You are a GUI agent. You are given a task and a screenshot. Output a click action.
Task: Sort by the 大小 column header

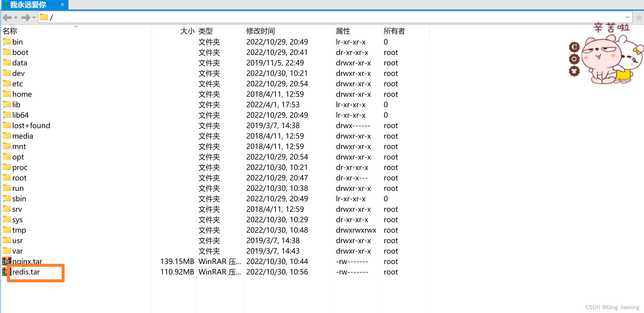[x=174, y=31]
